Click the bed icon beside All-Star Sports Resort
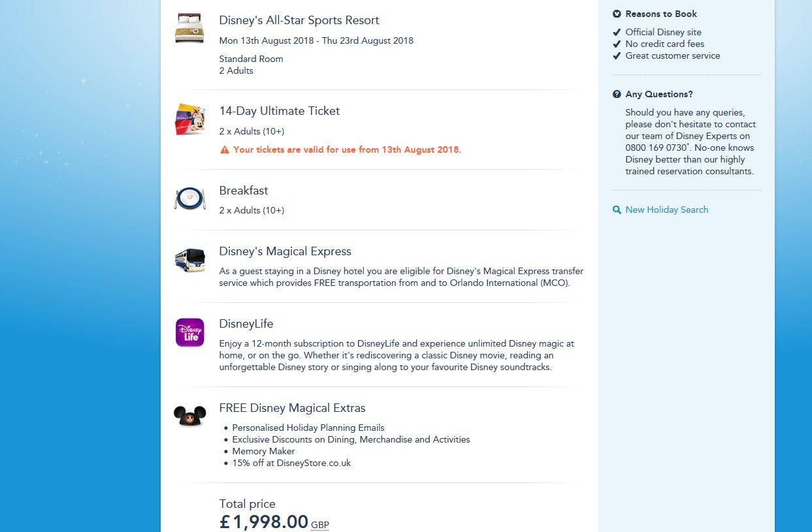 tap(190, 29)
